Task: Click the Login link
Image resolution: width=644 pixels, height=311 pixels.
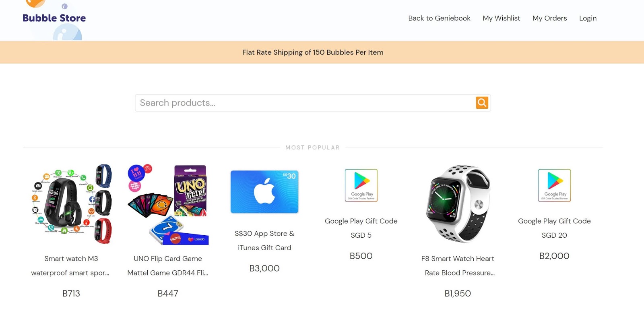Action: (x=588, y=18)
